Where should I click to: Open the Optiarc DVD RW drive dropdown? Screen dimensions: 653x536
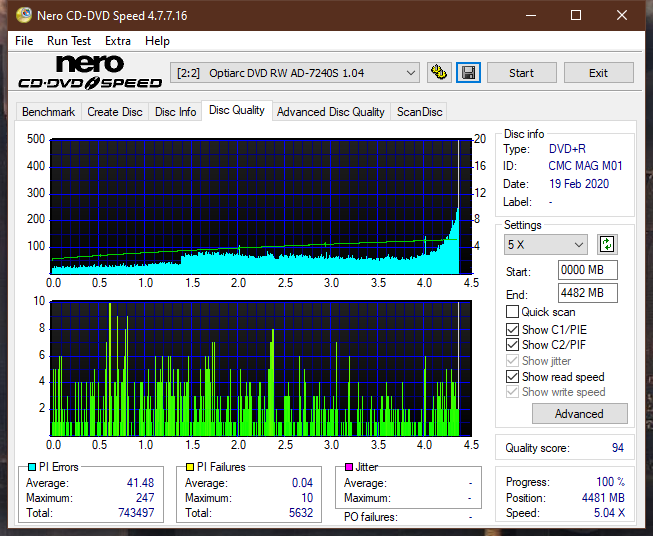pos(295,73)
